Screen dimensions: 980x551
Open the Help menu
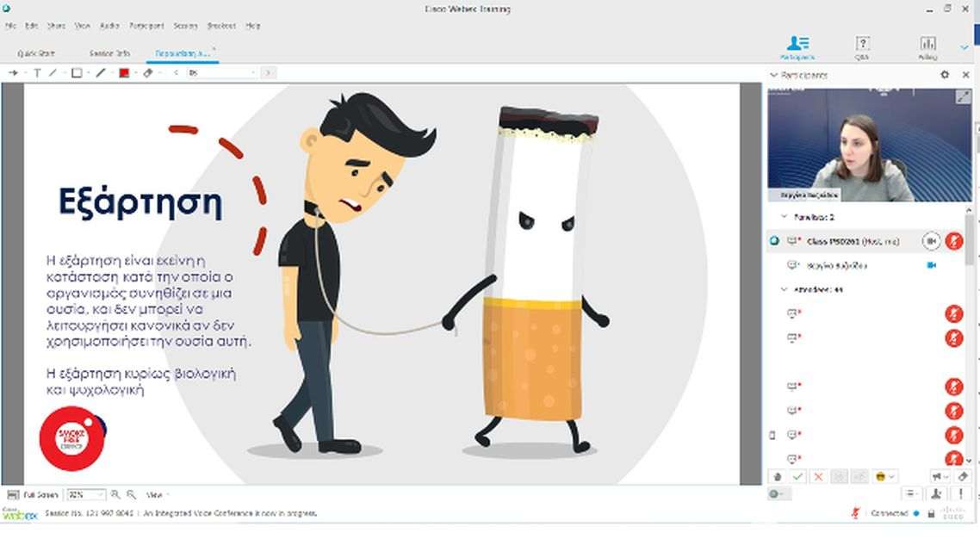[x=252, y=26]
